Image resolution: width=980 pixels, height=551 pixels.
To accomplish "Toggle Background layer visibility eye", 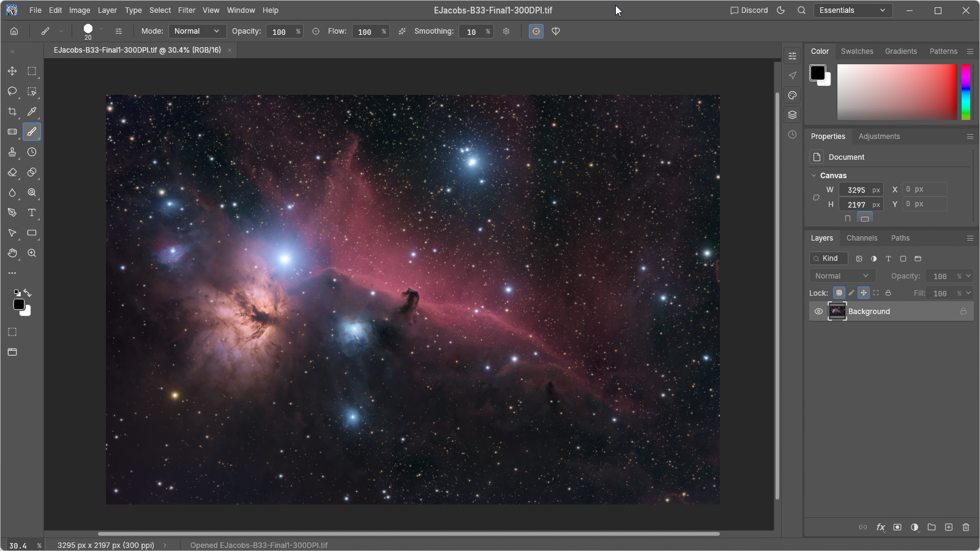I will (x=818, y=312).
